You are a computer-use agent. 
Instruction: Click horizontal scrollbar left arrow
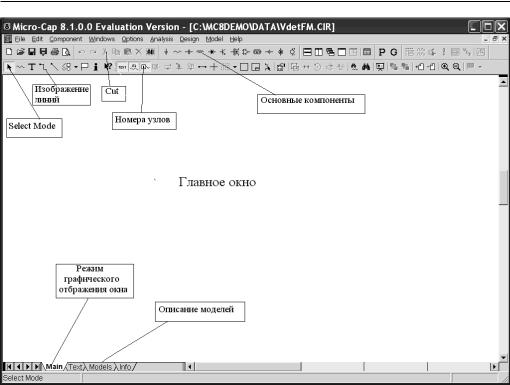[x=190, y=367]
